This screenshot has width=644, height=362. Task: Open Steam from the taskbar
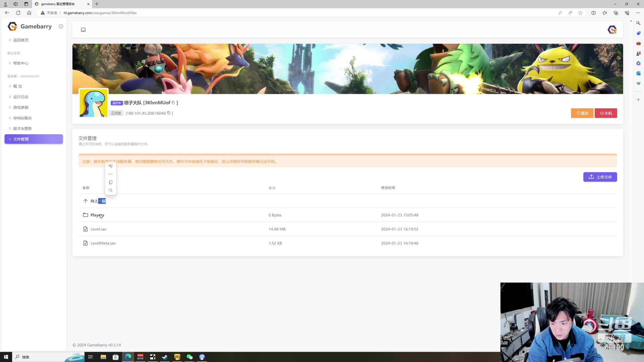[x=165, y=357]
